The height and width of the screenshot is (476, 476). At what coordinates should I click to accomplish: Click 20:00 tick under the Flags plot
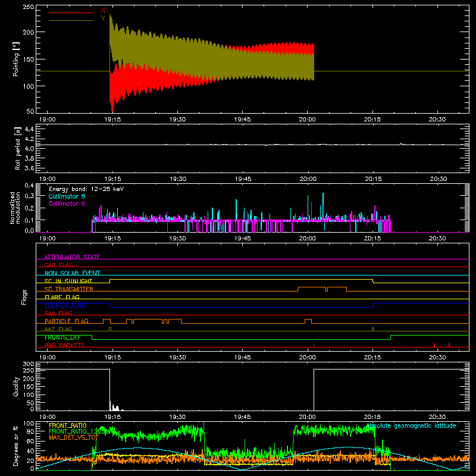pyautogui.click(x=307, y=358)
